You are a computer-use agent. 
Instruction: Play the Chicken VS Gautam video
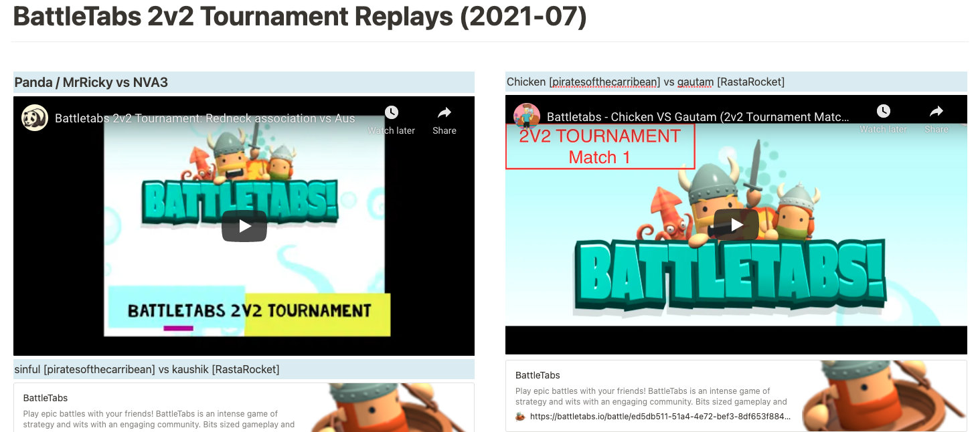(736, 225)
